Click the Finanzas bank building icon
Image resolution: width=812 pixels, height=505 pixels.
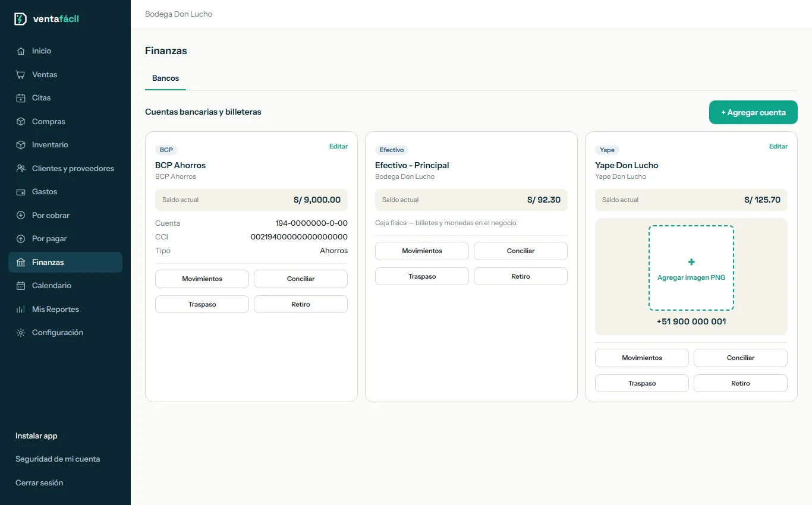[21, 263]
